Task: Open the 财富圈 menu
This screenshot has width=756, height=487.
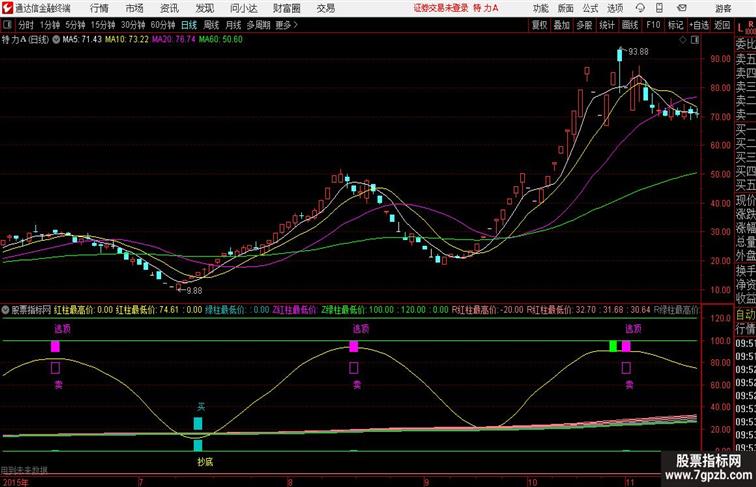Action: (286, 8)
